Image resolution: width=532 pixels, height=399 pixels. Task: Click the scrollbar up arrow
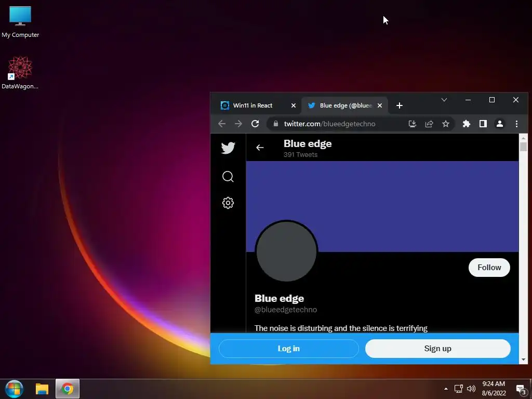click(523, 138)
